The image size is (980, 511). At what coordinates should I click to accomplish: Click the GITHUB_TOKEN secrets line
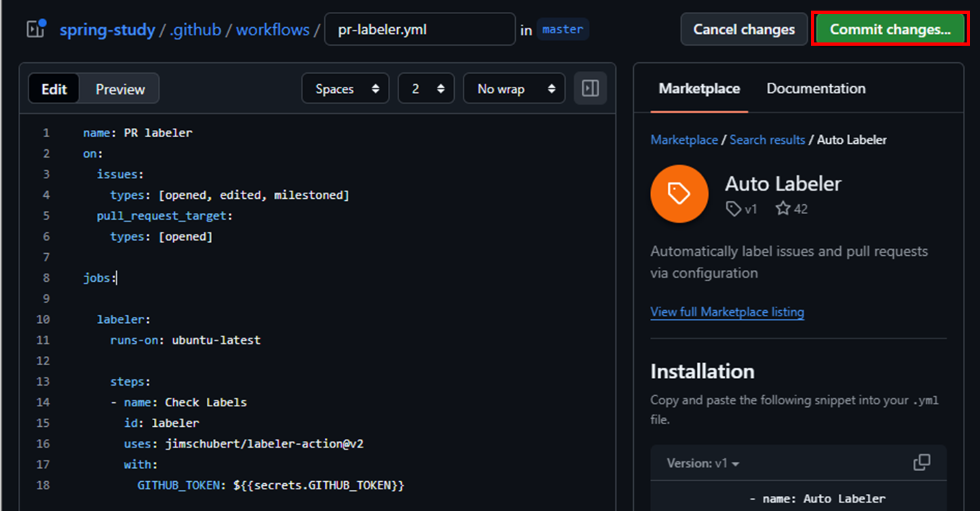click(x=271, y=485)
